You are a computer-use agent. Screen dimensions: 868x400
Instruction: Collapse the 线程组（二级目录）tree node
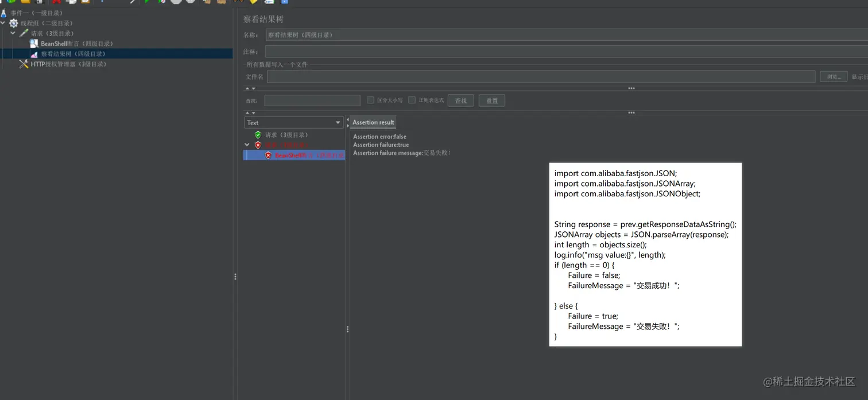[3, 23]
